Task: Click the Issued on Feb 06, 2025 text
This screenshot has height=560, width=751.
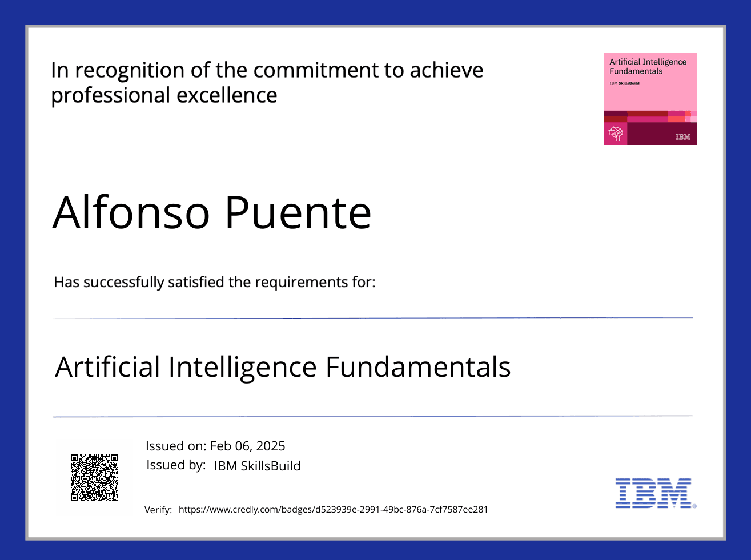Action: pos(215,446)
